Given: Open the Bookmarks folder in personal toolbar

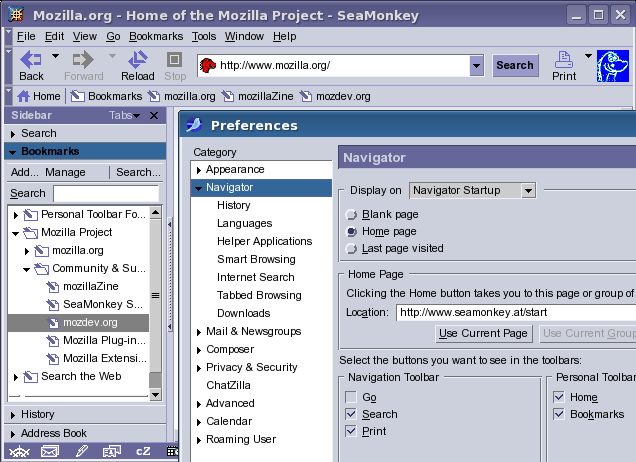Looking at the screenshot, I should (x=106, y=97).
